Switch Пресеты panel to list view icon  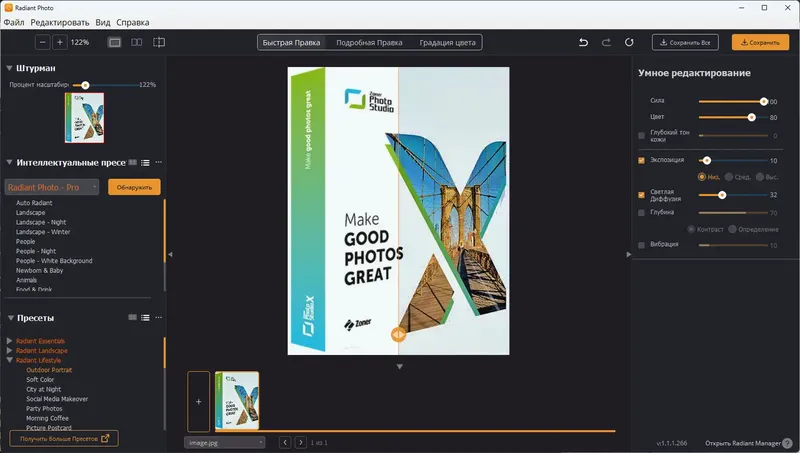click(x=145, y=318)
